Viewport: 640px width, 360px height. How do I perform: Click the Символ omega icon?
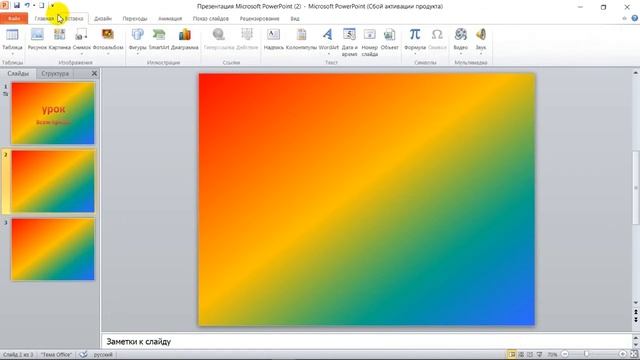pos(437,35)
